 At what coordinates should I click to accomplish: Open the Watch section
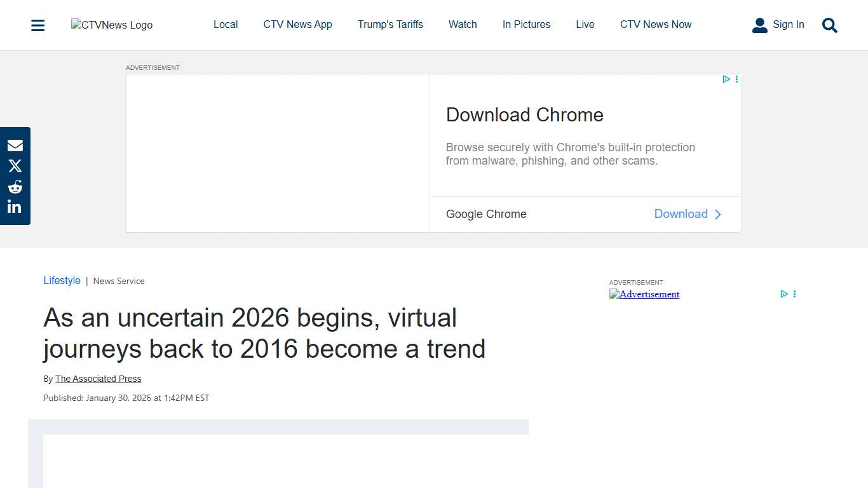tap(462, 24)
